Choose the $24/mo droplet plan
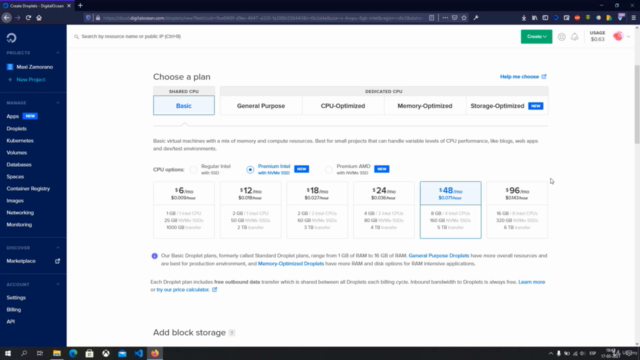Screen dimensions: 640x360 coord(384,210)
